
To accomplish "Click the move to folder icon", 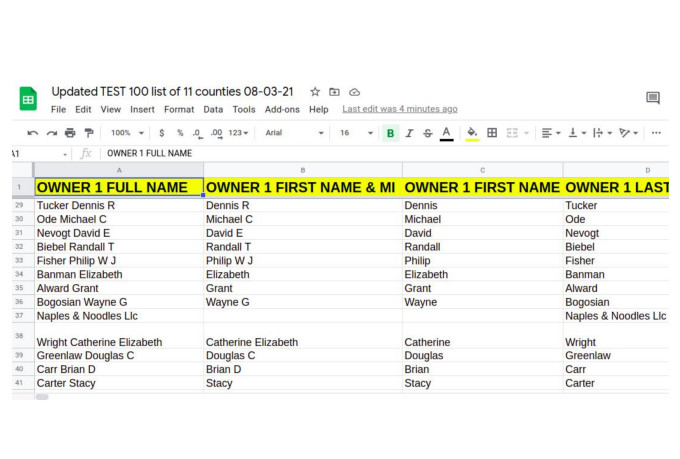I will coord(334,92).
